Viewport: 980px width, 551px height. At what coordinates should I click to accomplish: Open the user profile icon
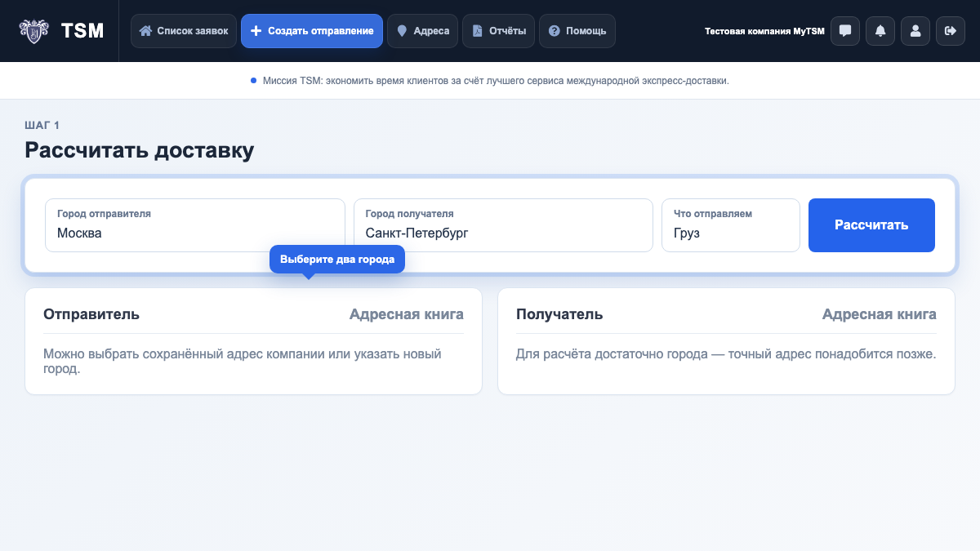coord(915,31)
